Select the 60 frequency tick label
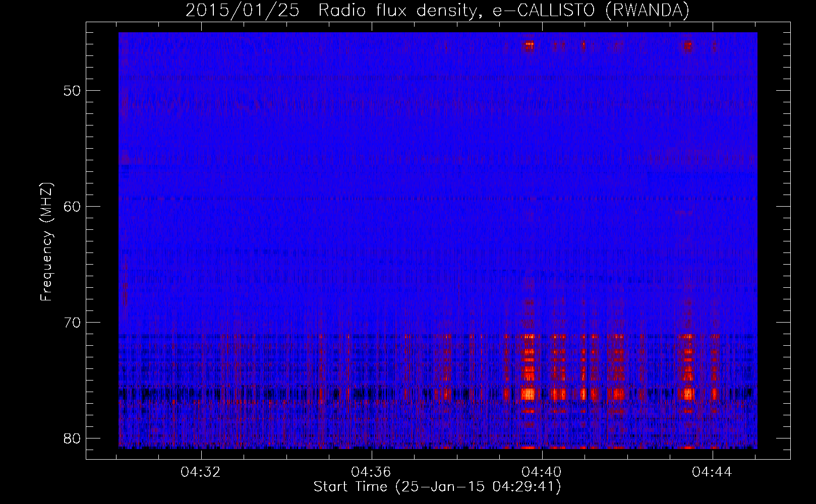 [73, 207]
